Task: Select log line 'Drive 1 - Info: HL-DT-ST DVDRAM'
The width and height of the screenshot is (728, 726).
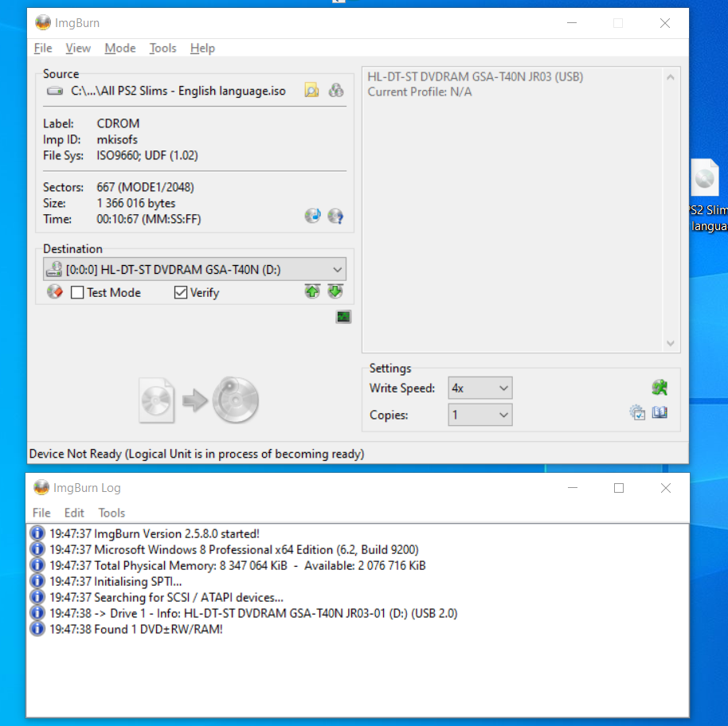Action: coord(253,613)
